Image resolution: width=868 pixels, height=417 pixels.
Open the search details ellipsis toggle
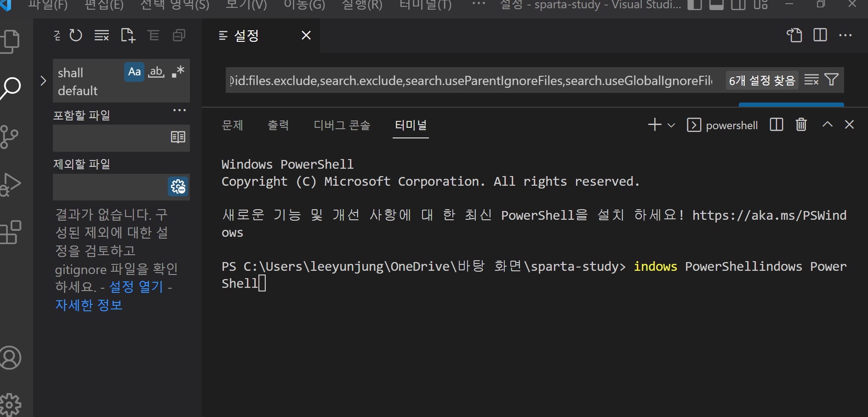[179, 110]
